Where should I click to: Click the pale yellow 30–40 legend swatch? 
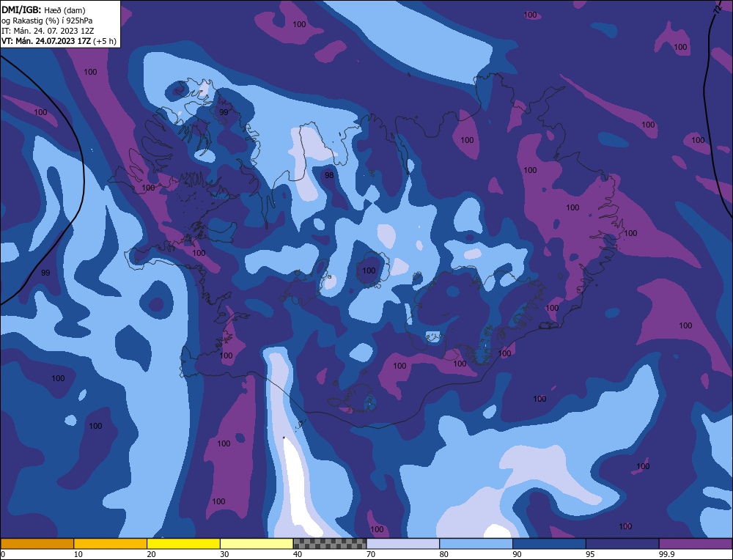pos(257,543)
